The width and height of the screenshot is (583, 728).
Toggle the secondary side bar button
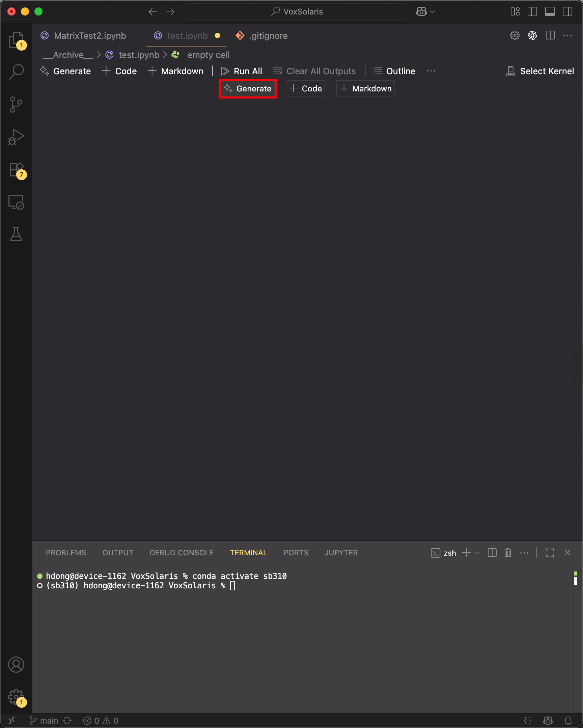coord(567,12)
